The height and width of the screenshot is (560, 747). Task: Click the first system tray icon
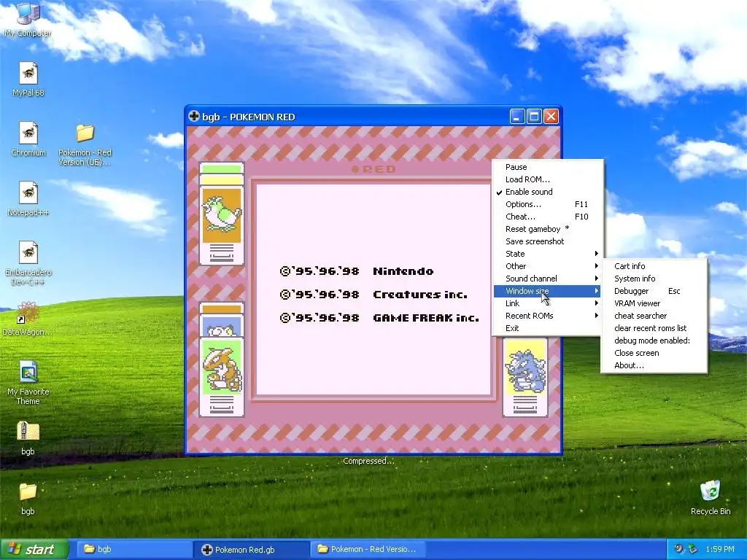click(x=678, y=549)
